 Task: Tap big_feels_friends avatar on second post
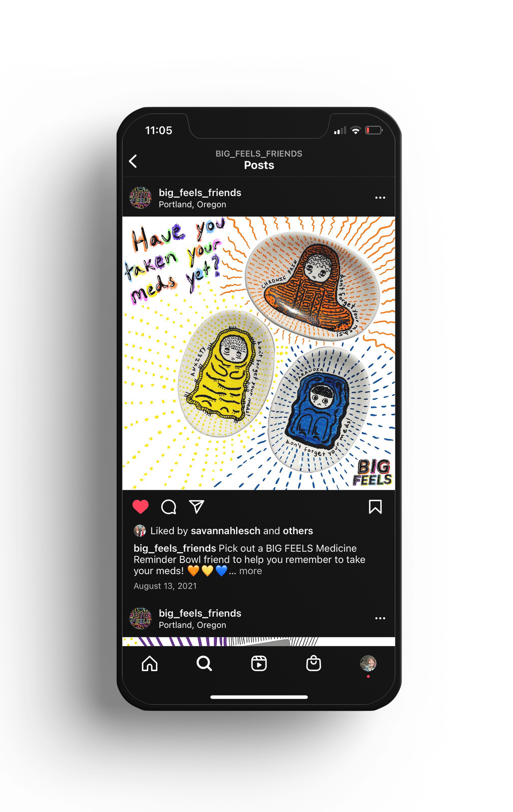140,619
